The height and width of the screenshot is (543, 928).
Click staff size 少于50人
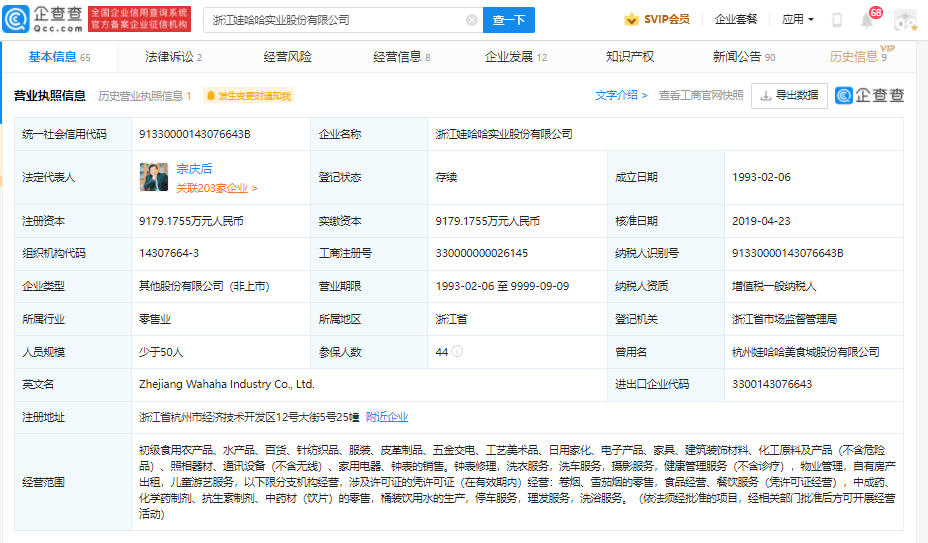point(161,352)
